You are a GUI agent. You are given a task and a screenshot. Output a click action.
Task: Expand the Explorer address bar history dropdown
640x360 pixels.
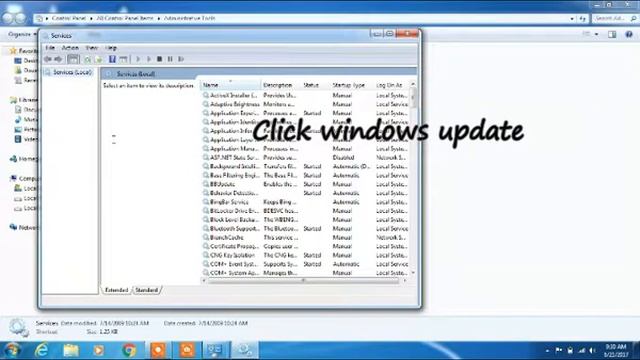pos(572,18)
